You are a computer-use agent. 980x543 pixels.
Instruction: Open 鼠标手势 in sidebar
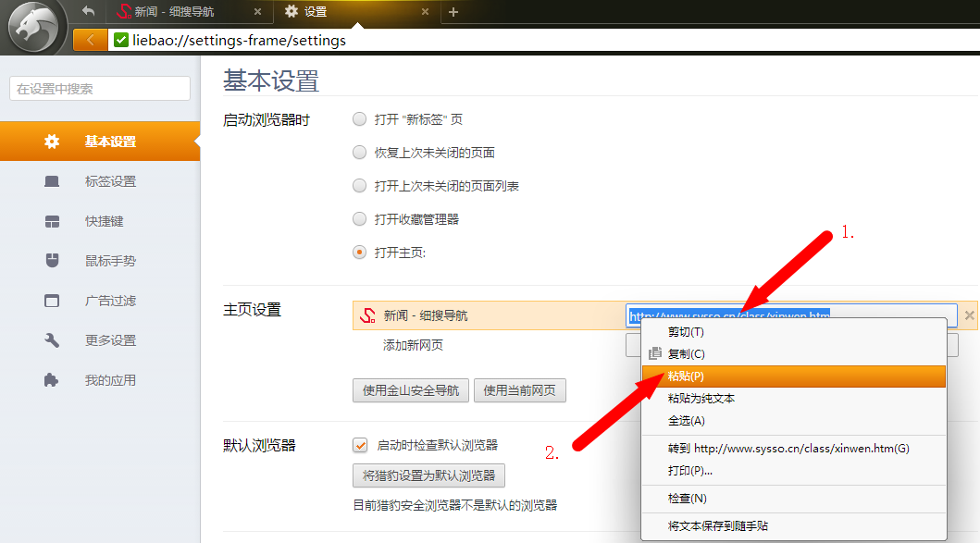(100, 261)
